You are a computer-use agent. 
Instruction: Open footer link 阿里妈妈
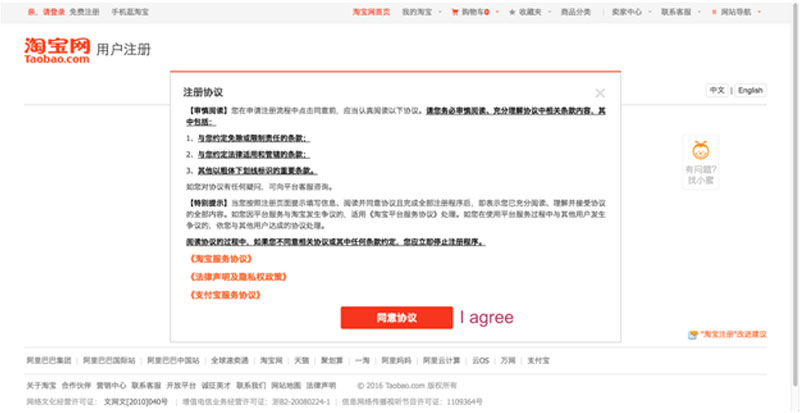(396, 360)
